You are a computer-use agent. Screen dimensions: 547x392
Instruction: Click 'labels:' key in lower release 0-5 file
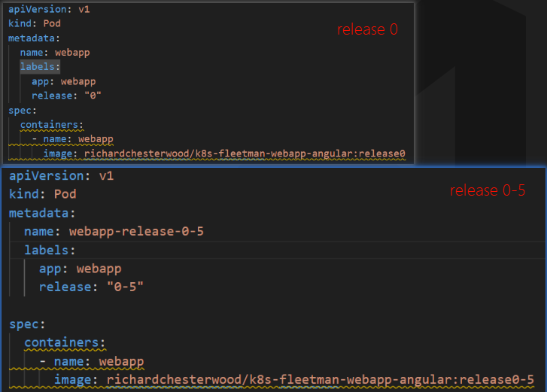click(50, 250)
